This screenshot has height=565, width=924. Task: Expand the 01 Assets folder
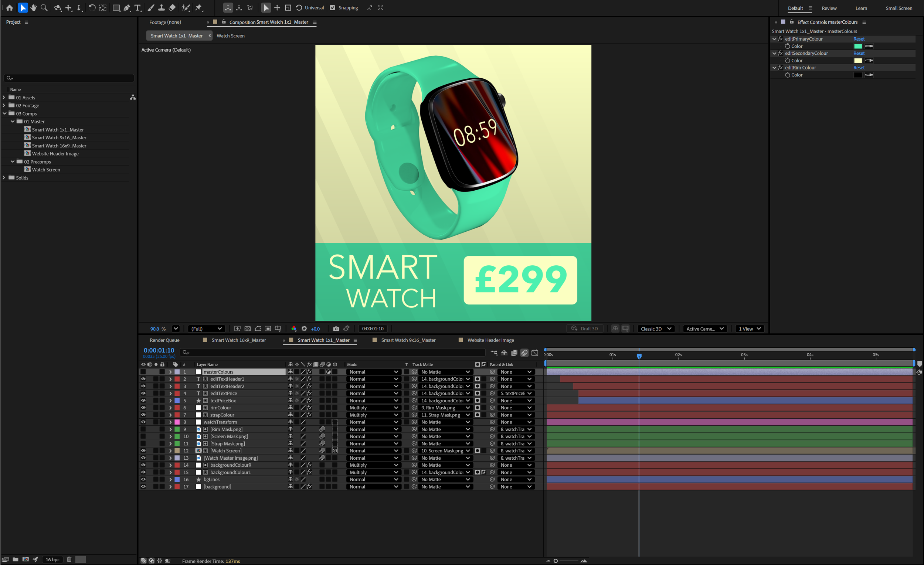point(4,97)
